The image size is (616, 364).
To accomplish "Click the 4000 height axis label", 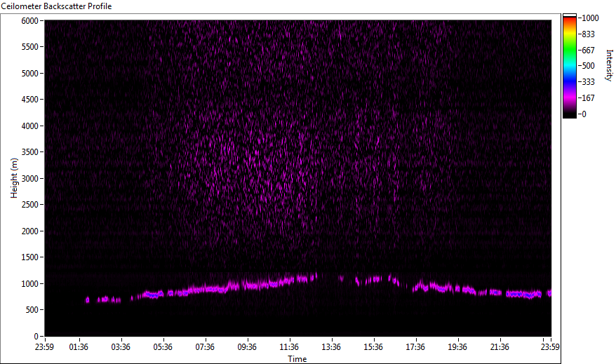I will [30, 126].
